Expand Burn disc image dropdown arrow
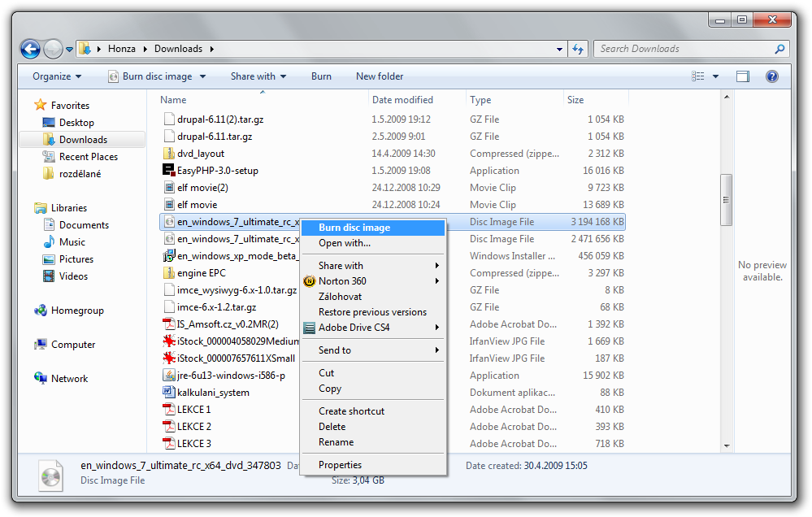 202,76
